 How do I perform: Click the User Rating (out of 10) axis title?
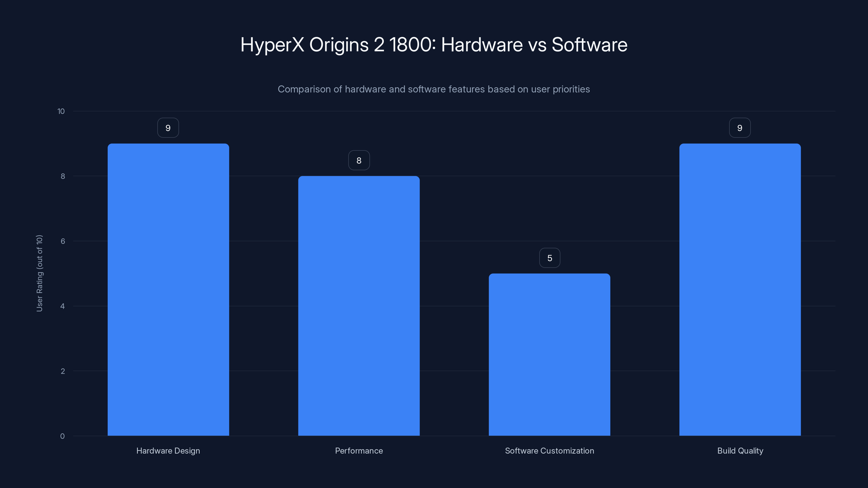(x=39, y=273)
